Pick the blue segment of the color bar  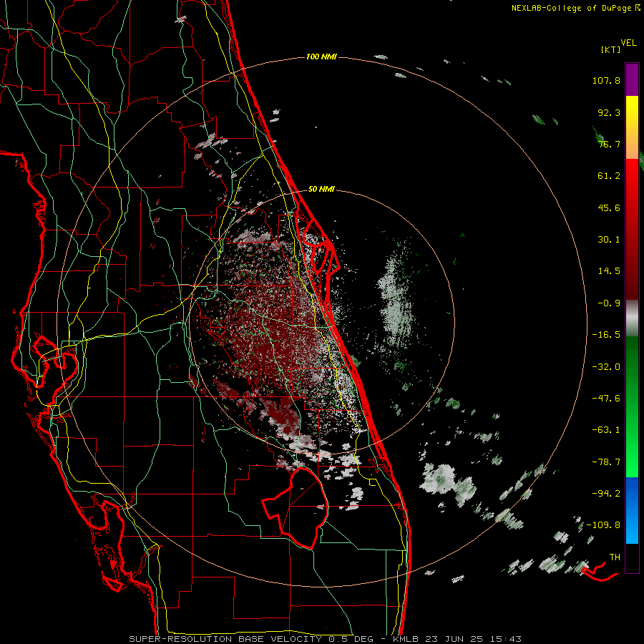[632, 510]
